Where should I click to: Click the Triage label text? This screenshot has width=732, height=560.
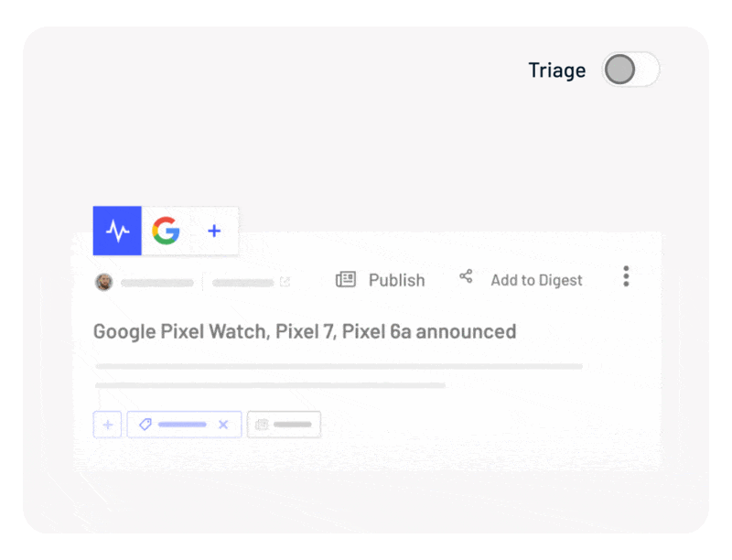[557, 70]
